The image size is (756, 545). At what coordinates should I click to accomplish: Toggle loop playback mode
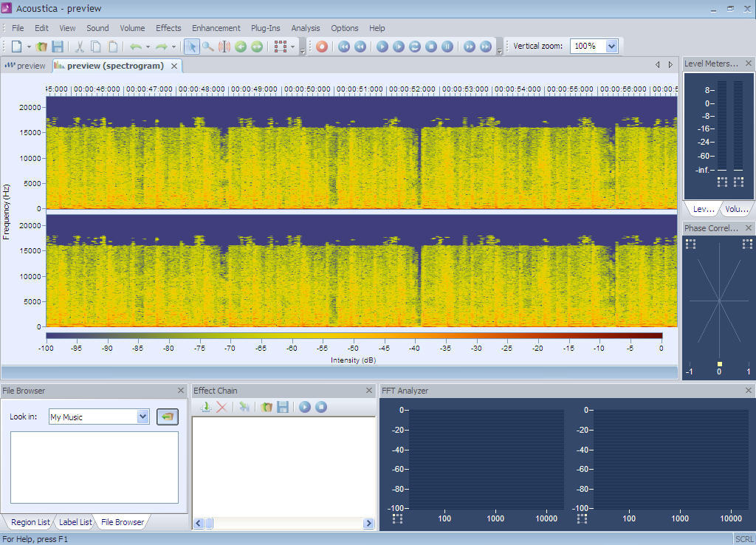coord(415,47)
